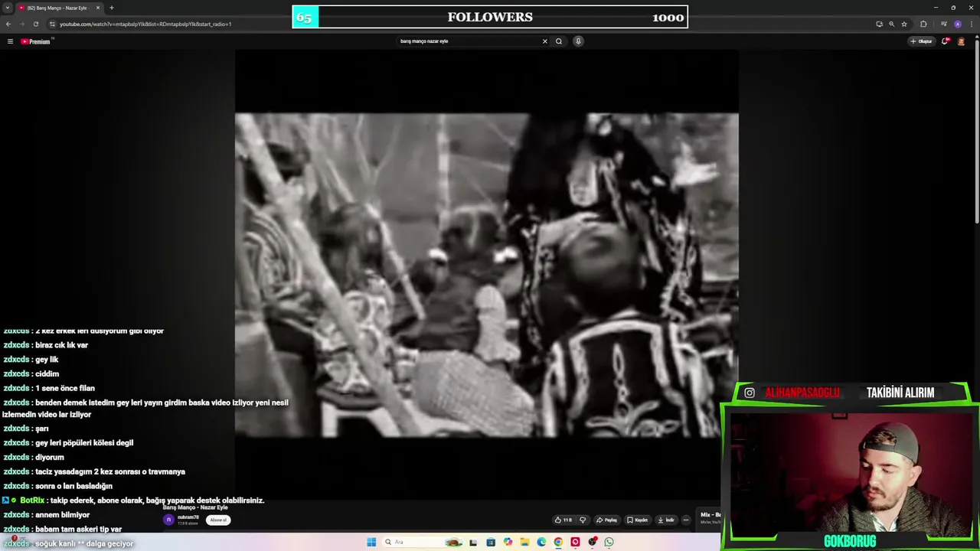Open Windows Start menu

pyautogui.click(x=371, y=542)
